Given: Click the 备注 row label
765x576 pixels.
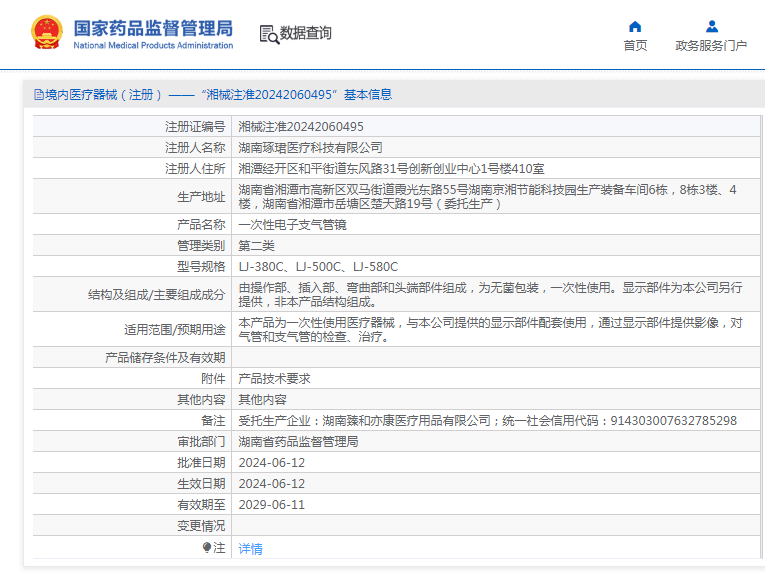Looking at the screenshot, I should 213,421.
